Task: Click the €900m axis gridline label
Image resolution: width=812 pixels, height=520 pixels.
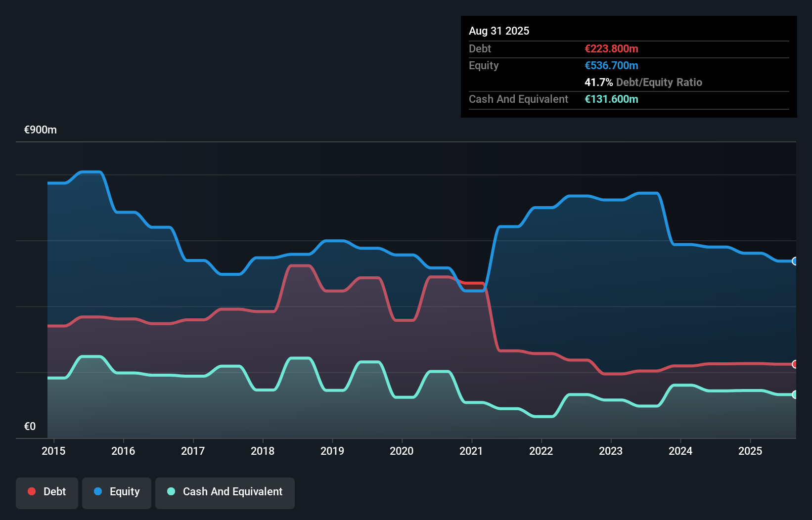Action: pyautogui.click(x=41, y=130)
